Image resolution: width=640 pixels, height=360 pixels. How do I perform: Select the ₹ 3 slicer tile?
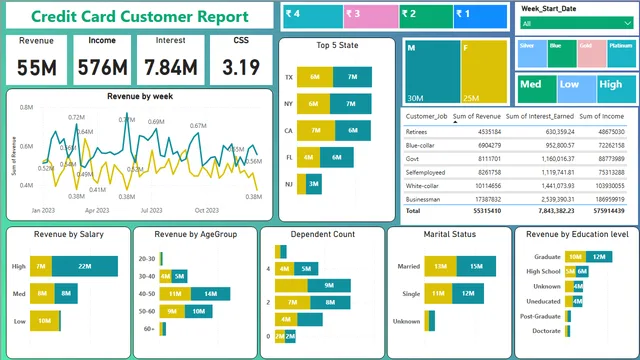pos(371,17)
